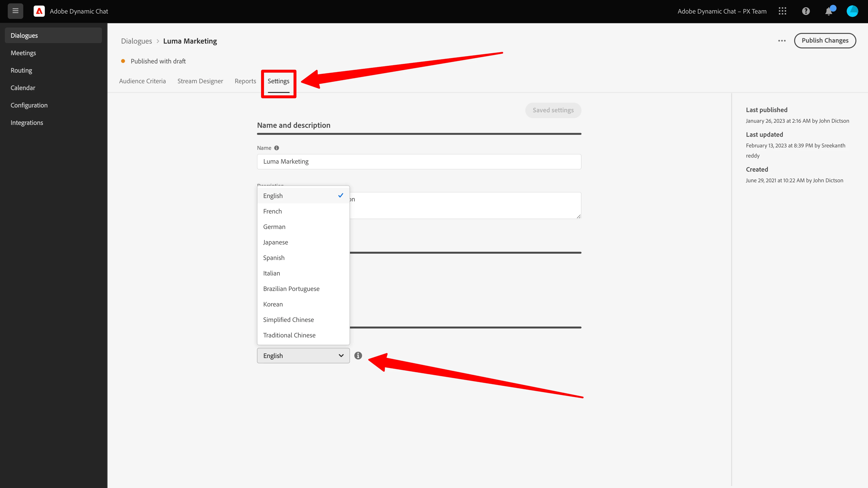Click the Adobe logo icon
This screenshot has width=868, height=488.
[x=39, y=11]
